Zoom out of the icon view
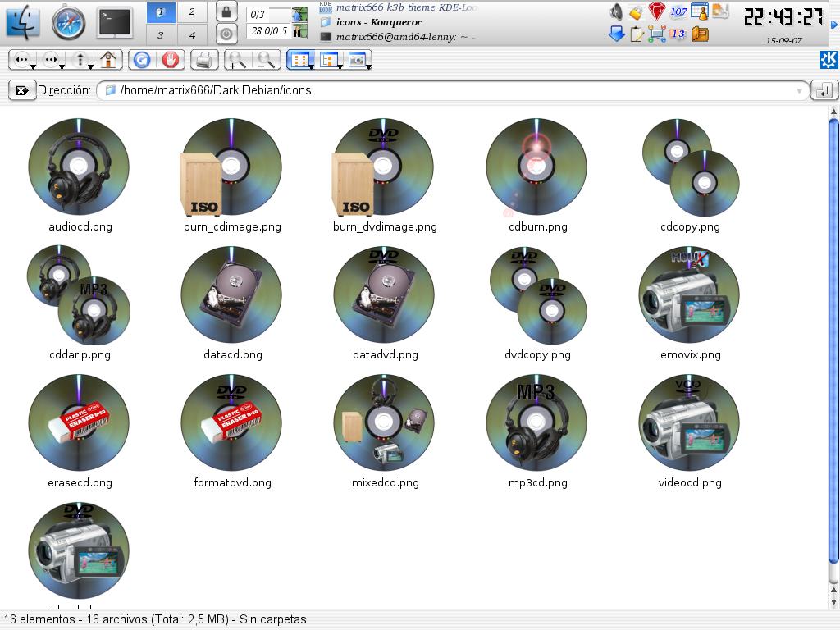Screen dimensions: 840x630 (266, 60)
